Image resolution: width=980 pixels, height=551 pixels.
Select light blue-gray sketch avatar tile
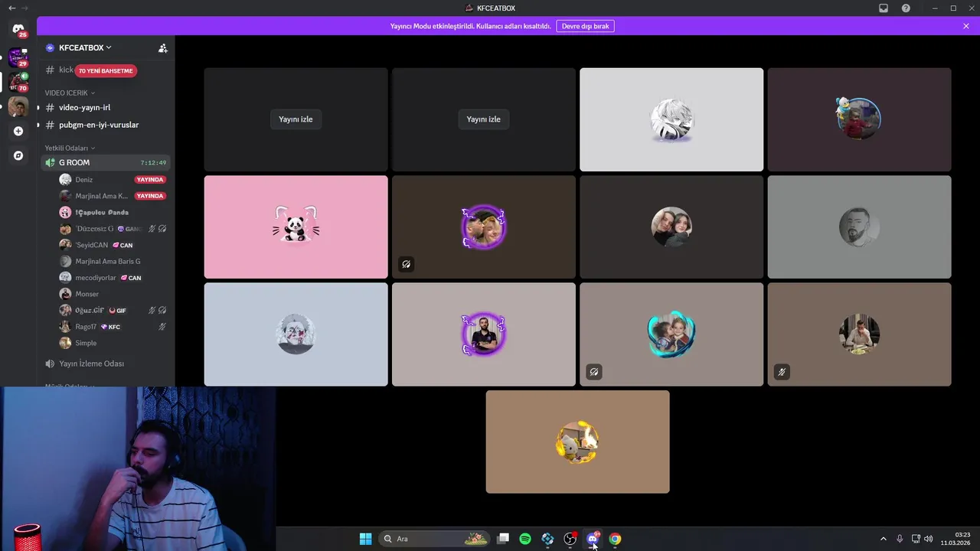coord(296,334)
